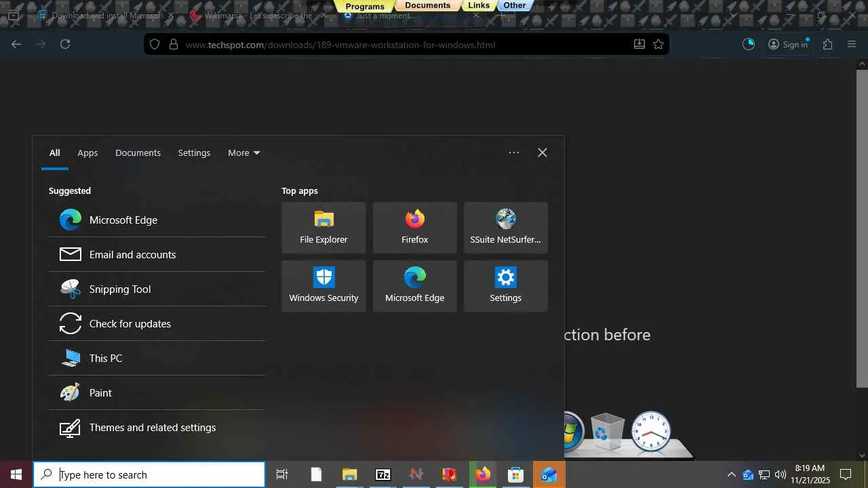
Task: Switch to Firefox on the taskbar
Action: (483, 474)
